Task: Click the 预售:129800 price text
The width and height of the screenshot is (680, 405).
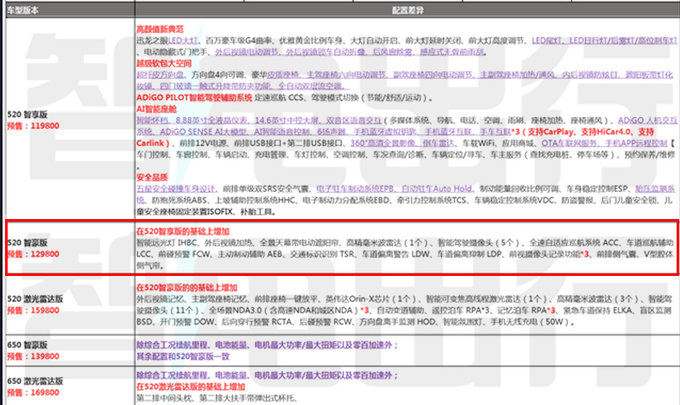Action: click(33, 254)
